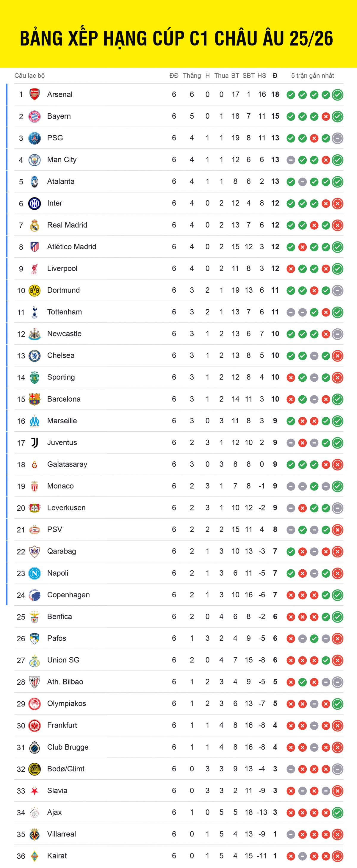Screen dimensions: 357x868
Task: Click the Kairat club logo
Action: coord(35,856)
